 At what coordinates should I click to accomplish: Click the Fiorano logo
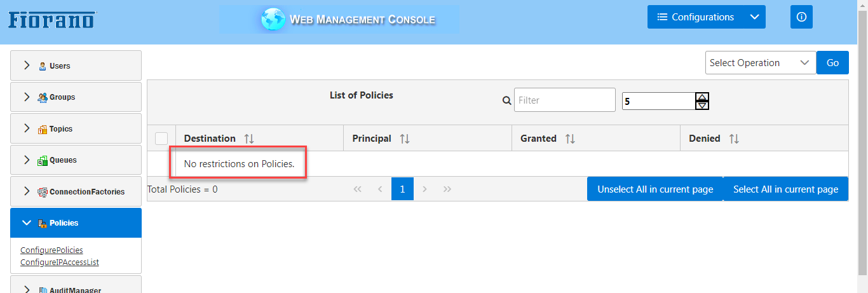coord(52,18)
